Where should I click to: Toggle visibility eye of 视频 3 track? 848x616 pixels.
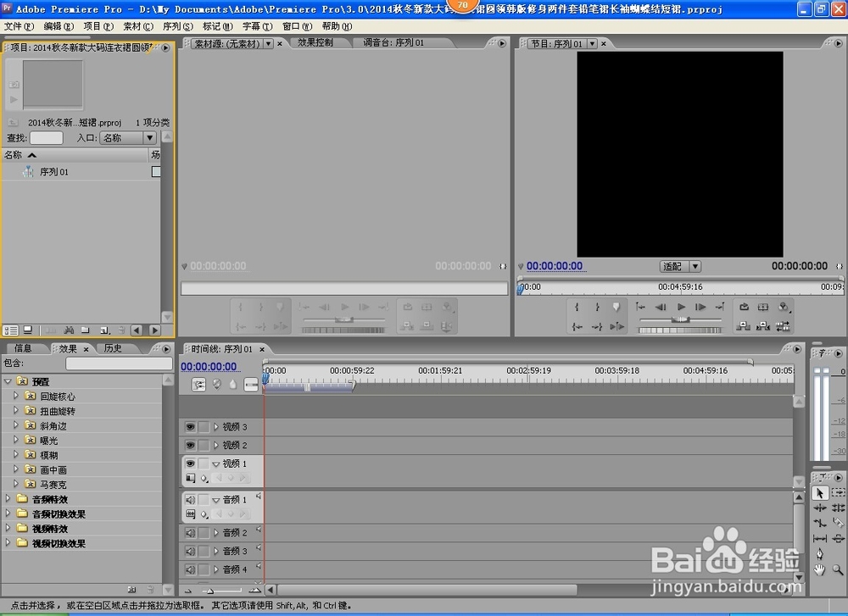[x=190, y=427]
